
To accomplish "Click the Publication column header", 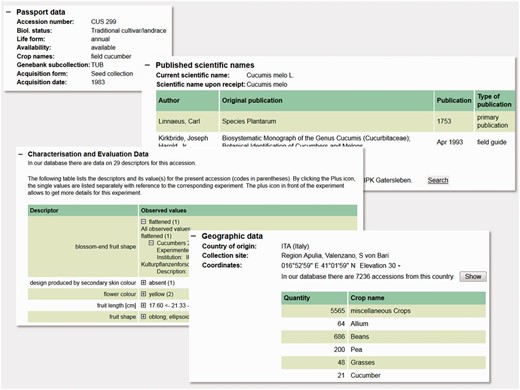I will click(x=454, y=101).
